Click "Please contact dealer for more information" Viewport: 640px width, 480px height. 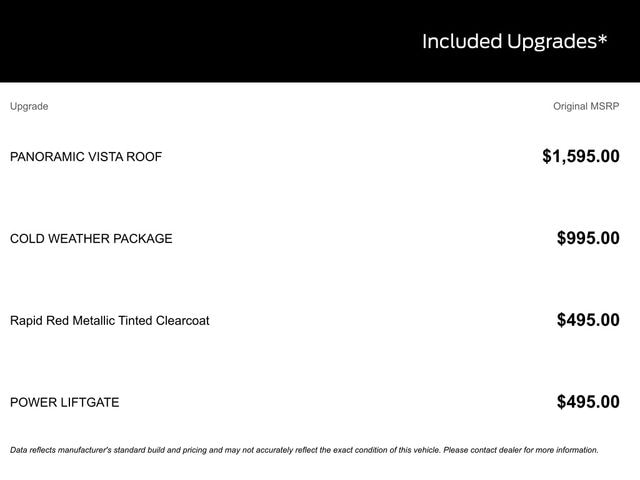(x=520, y=450)
